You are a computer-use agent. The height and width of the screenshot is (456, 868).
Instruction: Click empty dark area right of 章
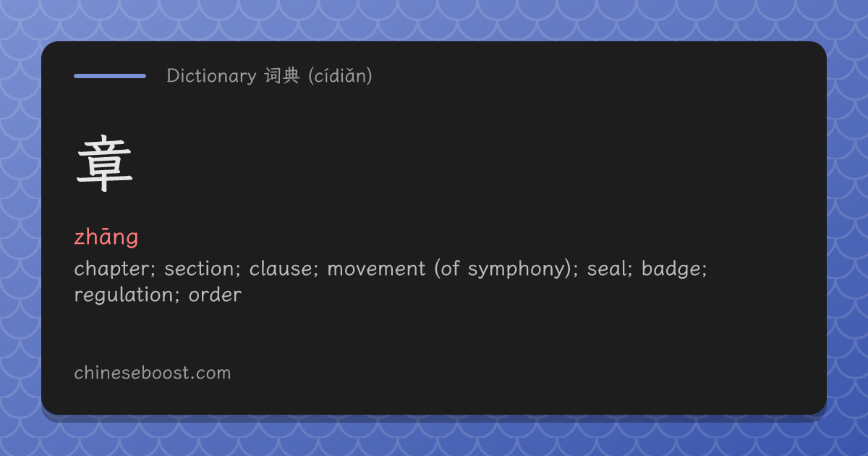[x=470, y=166]
